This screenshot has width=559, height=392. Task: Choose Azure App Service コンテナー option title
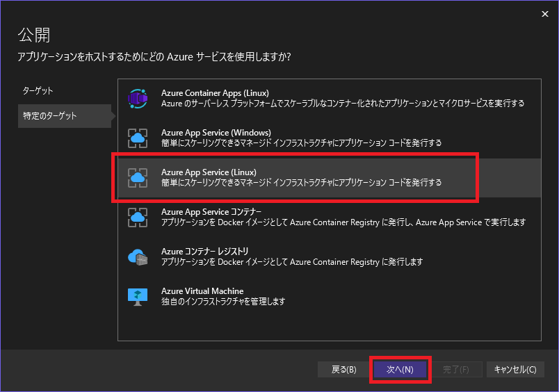(x=211, y=212)
